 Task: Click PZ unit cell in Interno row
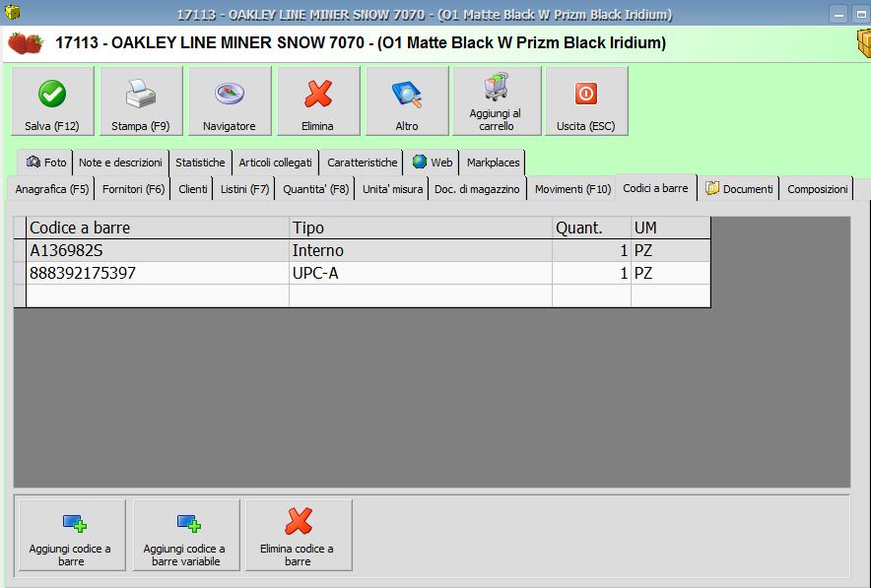670,250
